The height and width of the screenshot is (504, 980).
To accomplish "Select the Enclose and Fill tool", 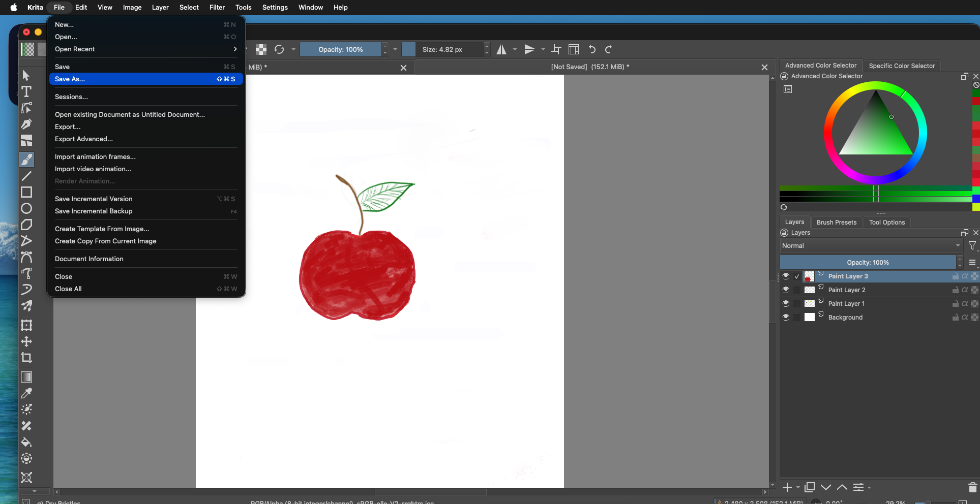I will [26, 458].
